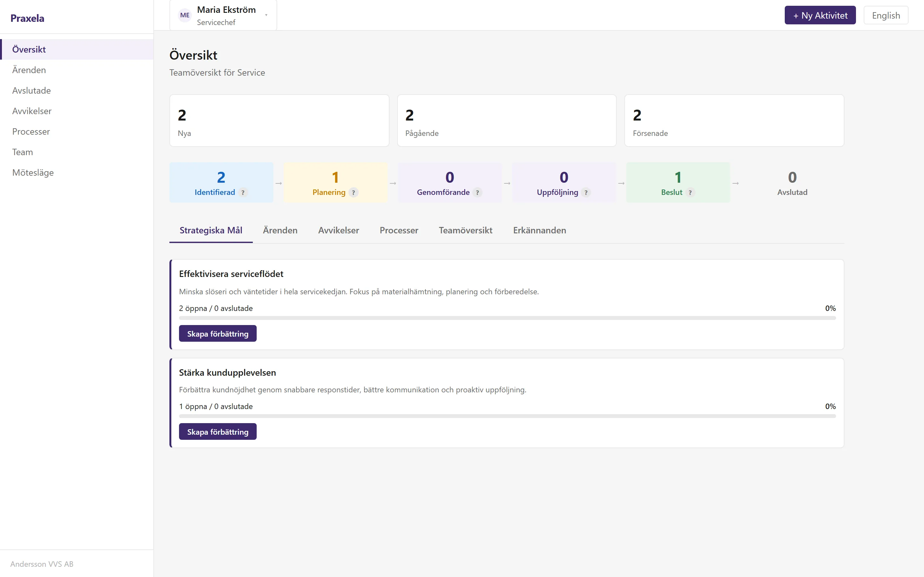
Task: Select the Erkännanden tab
Action: pyautogui.click(x=540, y=230)
